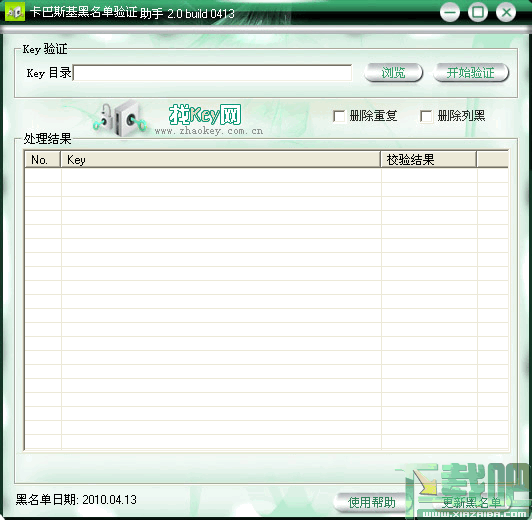This screenshot has width=532, height=520.
Task: Click the Key column header
Action: coord(221,159)
